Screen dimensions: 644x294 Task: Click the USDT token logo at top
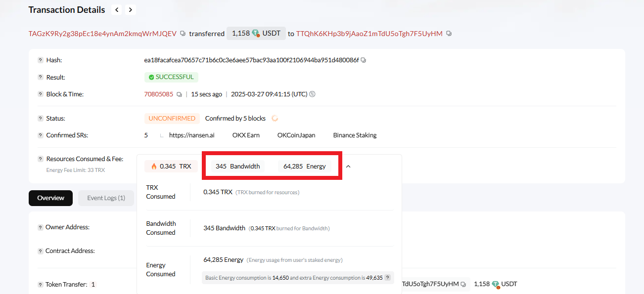click(x=255, y=34)
